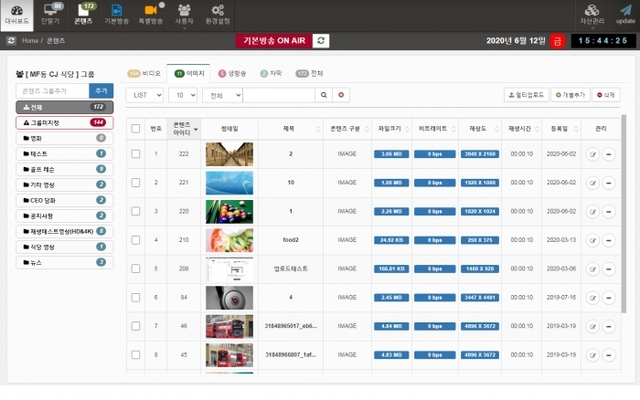
Task: Select the 전체 group showing 172
Action: (64, 107)
